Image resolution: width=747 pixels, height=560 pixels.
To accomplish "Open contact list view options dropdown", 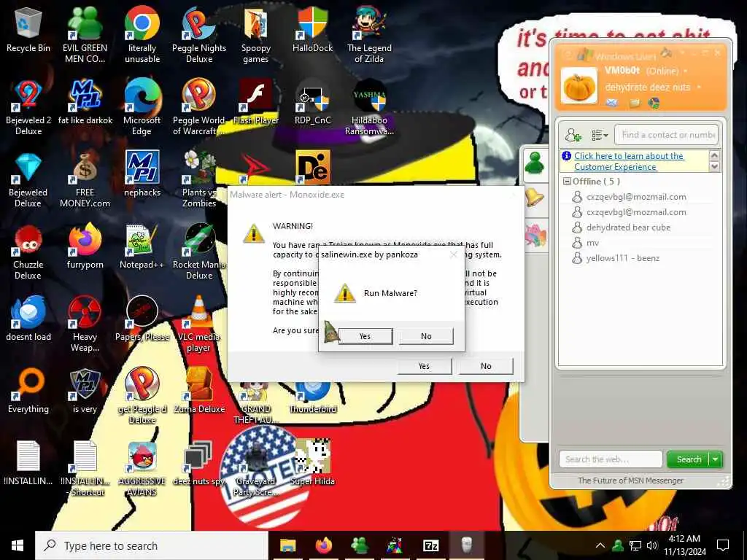I will 600,136.
